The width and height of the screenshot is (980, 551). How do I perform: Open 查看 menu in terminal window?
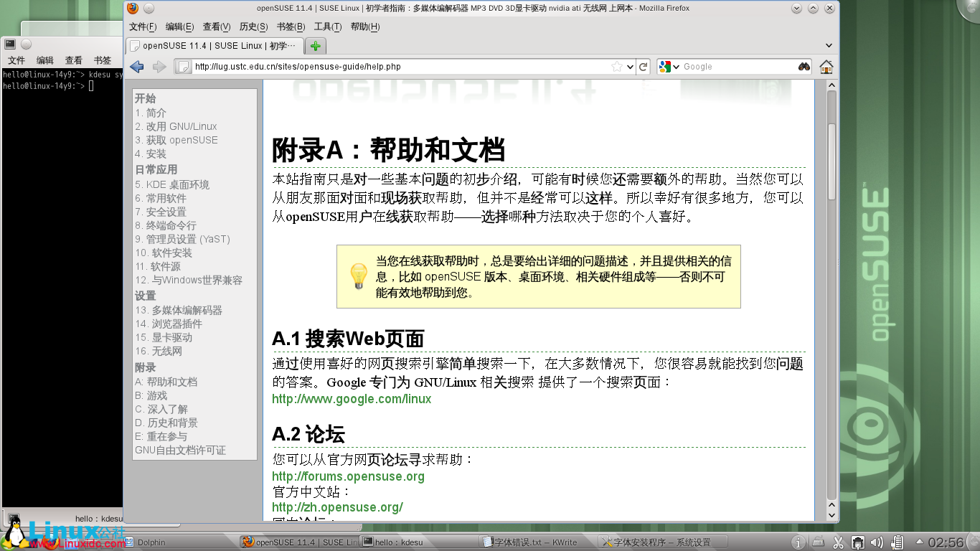(x=74, y=61)
